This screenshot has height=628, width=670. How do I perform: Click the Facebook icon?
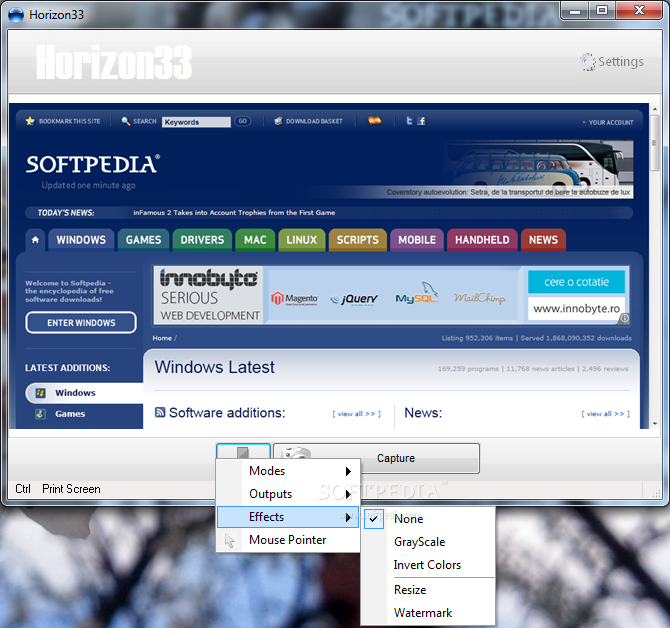click(421, 121)
